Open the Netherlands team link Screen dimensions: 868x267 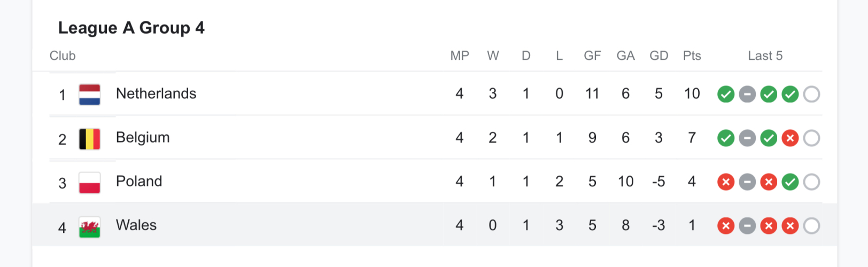tap(156, 93)
